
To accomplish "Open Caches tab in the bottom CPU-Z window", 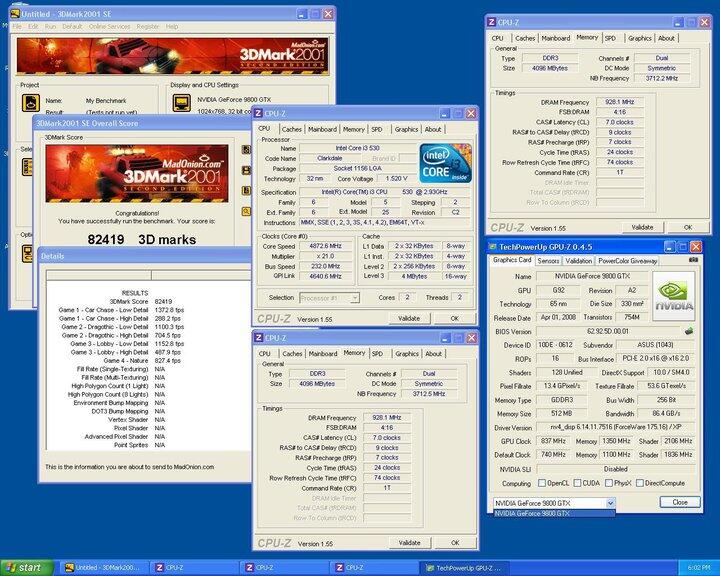I will [x=292, y=354].
